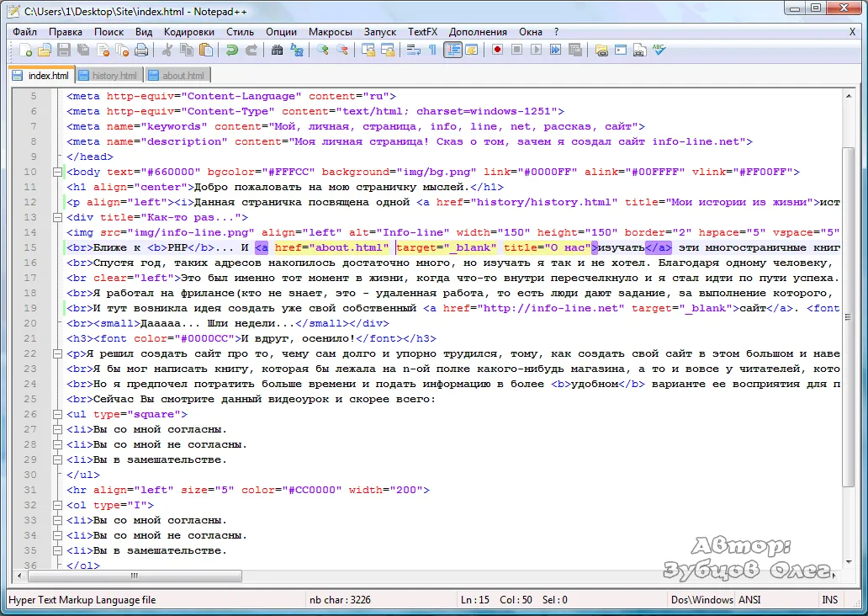Toggle the indent guide toolbar button

tap(453, 50)
